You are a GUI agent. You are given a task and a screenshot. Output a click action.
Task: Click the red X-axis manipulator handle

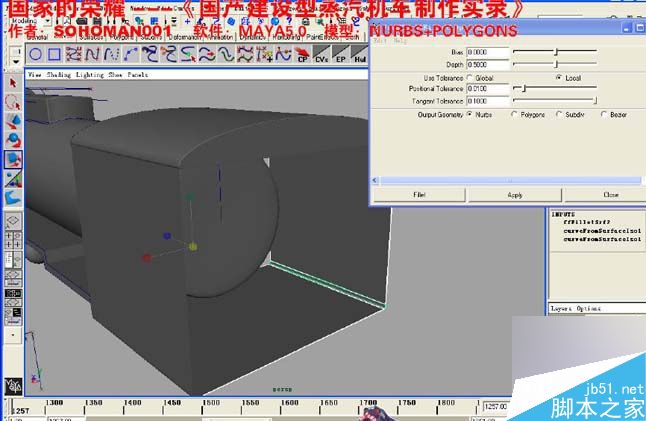point(147,258)
